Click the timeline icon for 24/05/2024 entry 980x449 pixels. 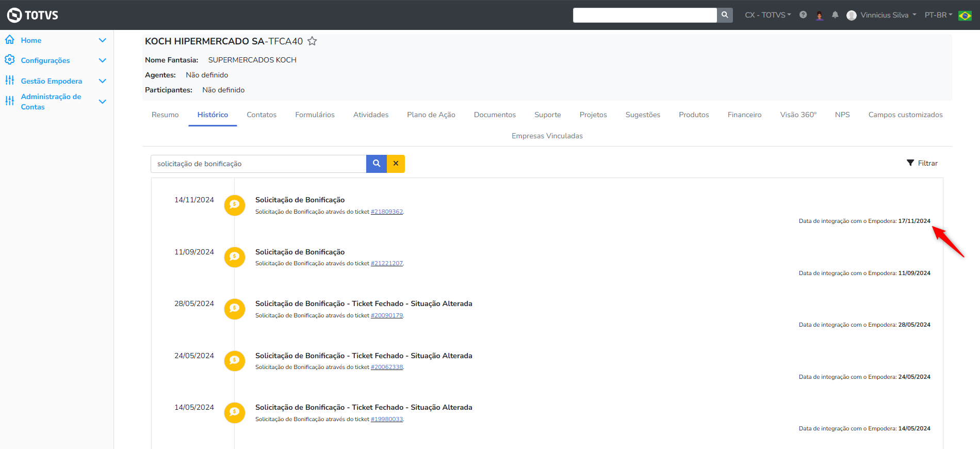click(x=235, y=361)
